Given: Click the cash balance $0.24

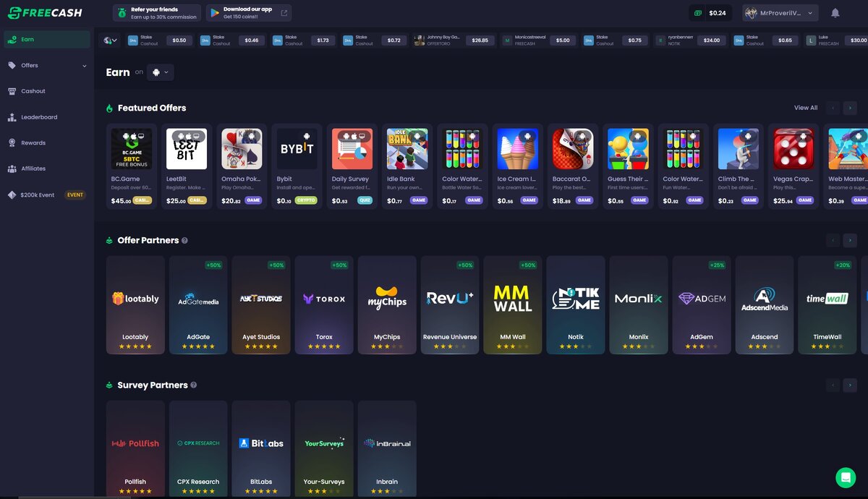Looking at the screenshot, I should point(710,13).
